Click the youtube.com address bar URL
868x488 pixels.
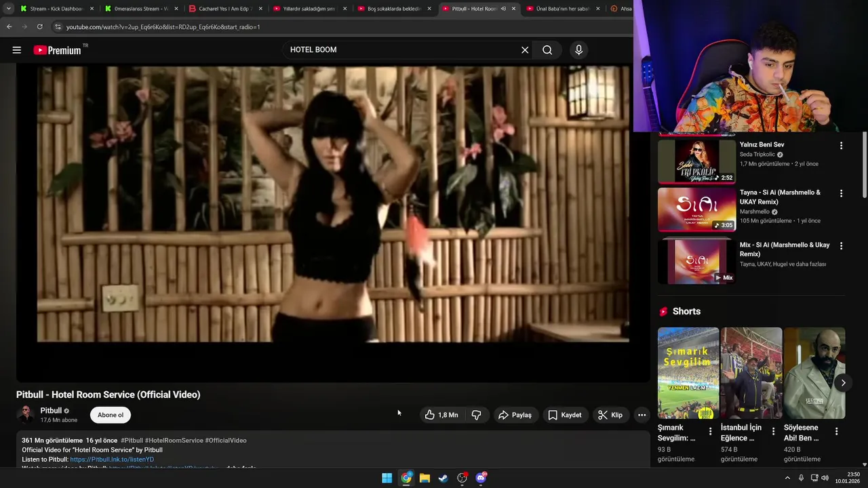163,27
